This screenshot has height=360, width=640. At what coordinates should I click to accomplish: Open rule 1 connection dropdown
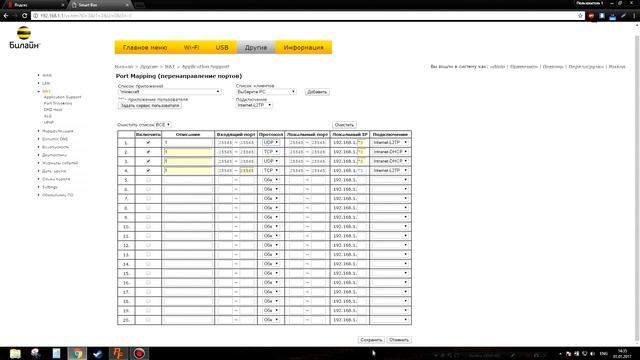click(390, 142)
